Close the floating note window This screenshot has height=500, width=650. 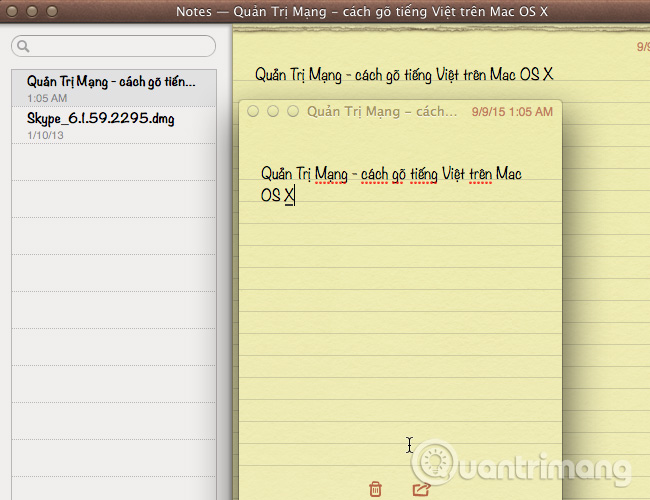pos(253,111)
